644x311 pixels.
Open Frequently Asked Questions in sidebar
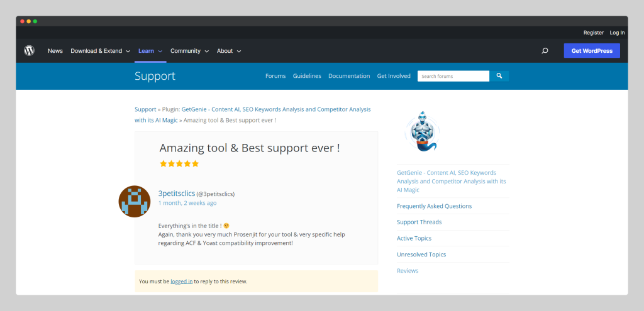(x=434, y=206)
